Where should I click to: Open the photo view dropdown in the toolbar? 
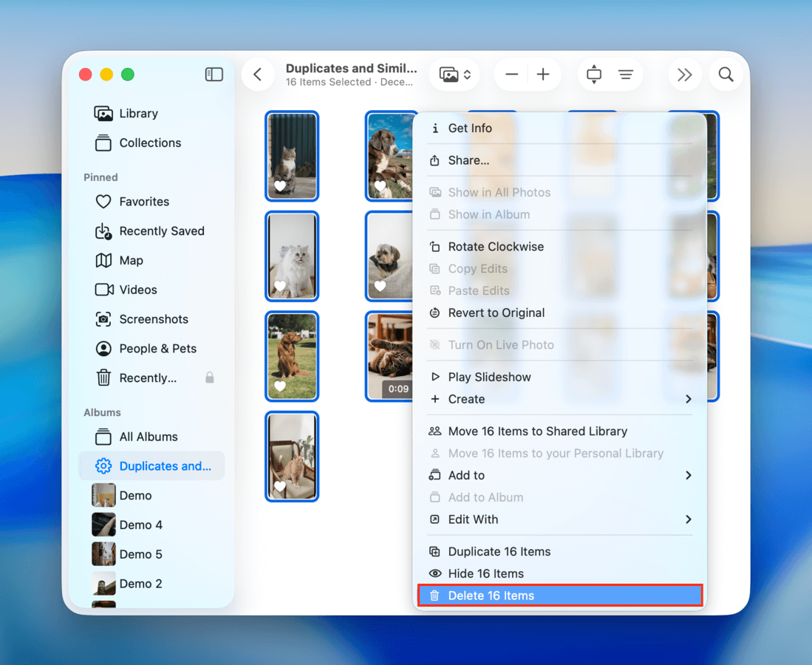point(454,74)
